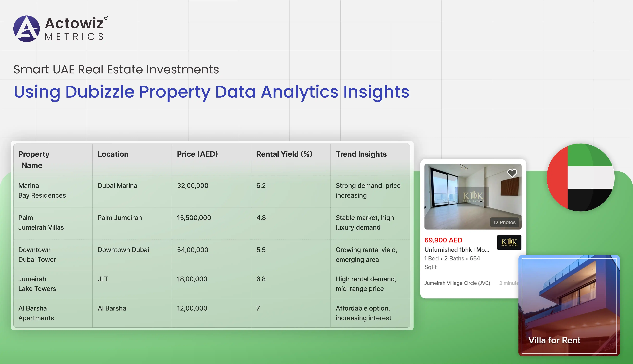This screenshot has height=364, width=633.
Task: Click the 12 Photos badge
Action: coord(504,222)
